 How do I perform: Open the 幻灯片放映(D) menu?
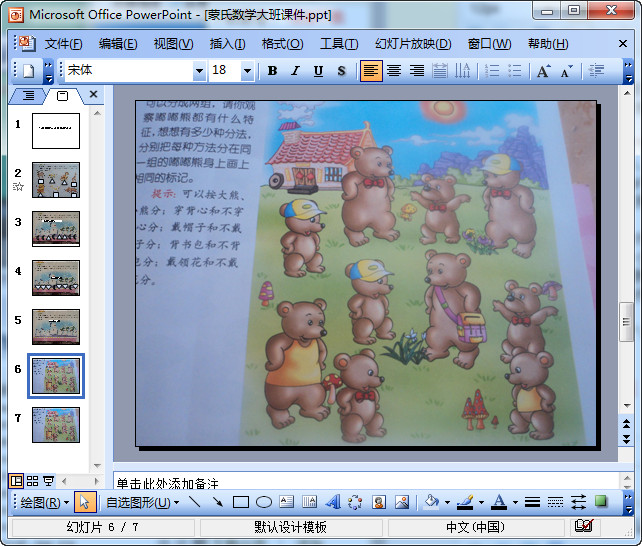pyautogui.click(x=413, y=44)
